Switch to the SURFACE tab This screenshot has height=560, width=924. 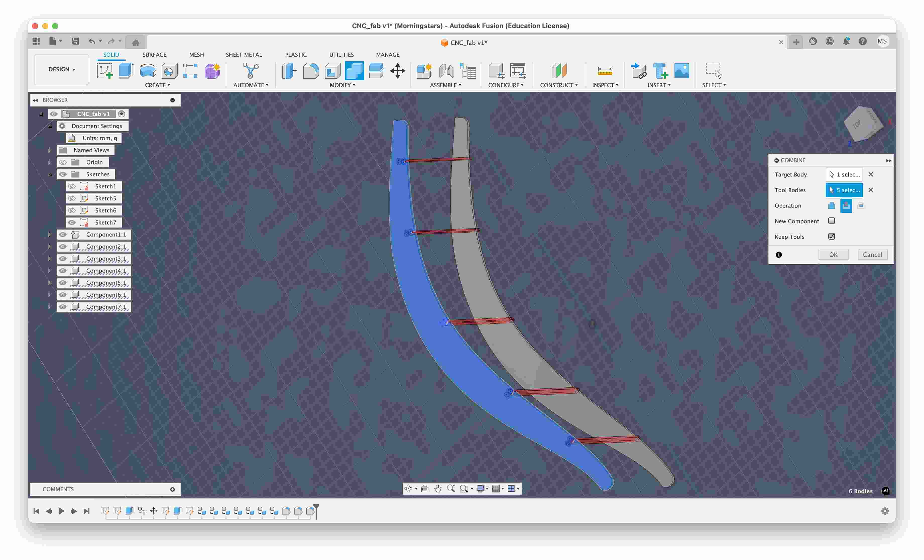click(x=154, y=55)
